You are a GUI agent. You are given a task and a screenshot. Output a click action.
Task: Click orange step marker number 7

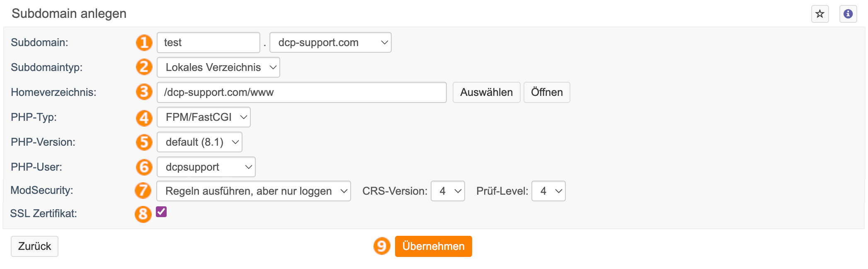(143, 191)
